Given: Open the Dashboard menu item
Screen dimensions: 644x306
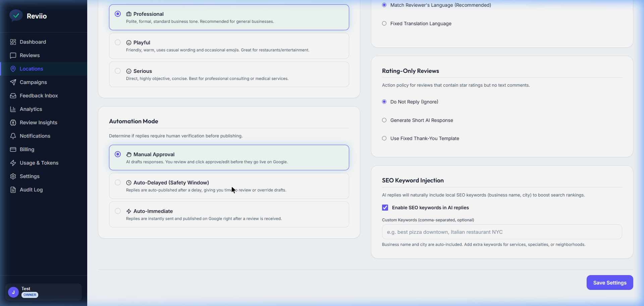Looking at the screenshot, I should click(x=44, y=42).
